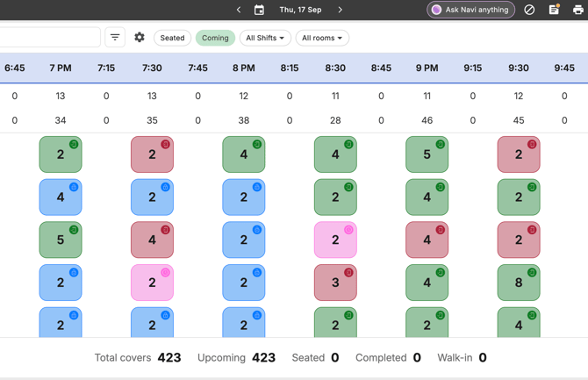Open the notes icon with orange dot
Viewport: 588px width, 380px height.
(554, 10)
